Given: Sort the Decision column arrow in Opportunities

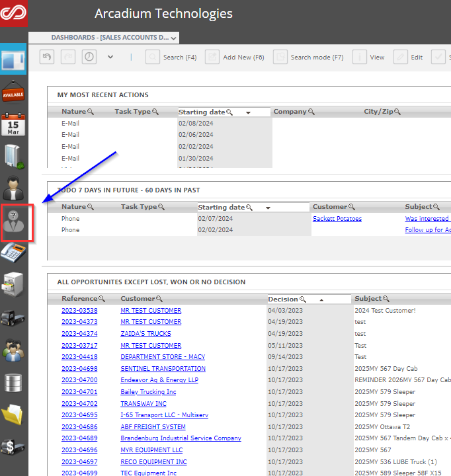Looking at the screenshot, I should [x=321, y=300].
